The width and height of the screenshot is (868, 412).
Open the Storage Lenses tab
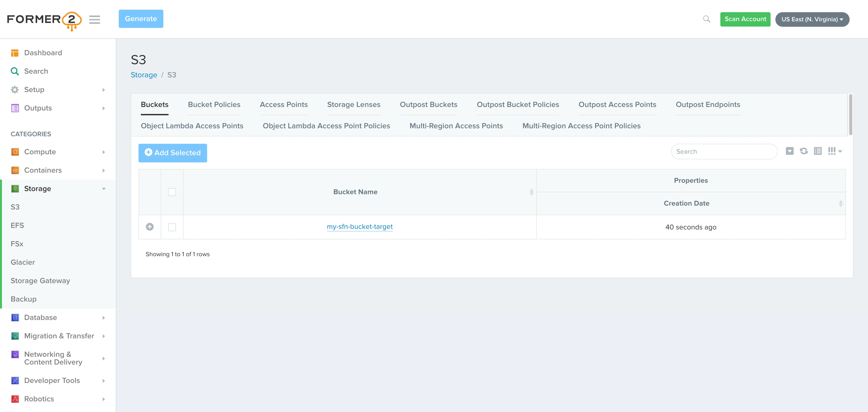(353, 104)
